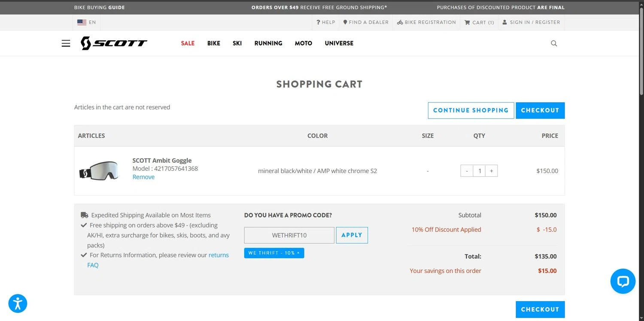This screenshot has height=321, width=644.
Task: Open the goggle product thumbnail
Action: 99,171
